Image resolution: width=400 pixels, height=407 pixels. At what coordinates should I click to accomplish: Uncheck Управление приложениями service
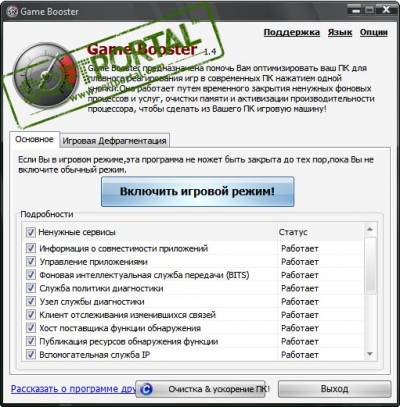click(31, 262)
